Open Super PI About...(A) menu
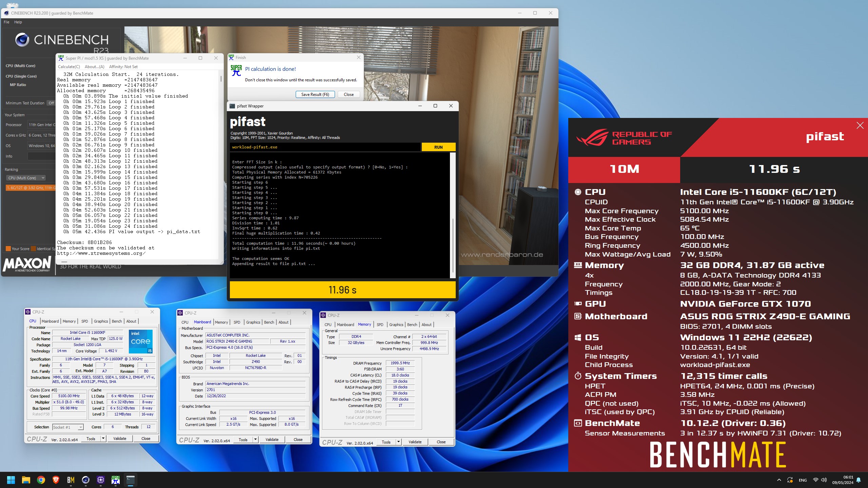Screen dimensions: 868x488 pyautogui.click(x=94, y=67)
